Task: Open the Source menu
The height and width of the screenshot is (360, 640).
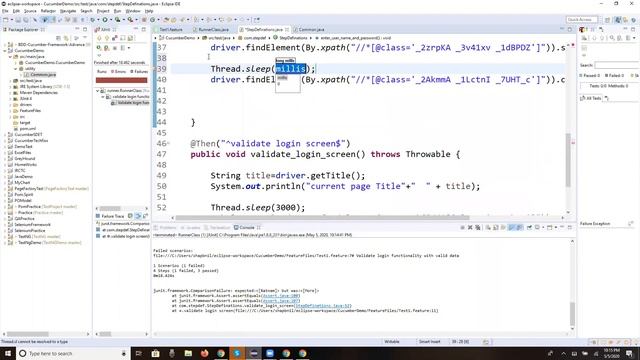Action: 30,11
